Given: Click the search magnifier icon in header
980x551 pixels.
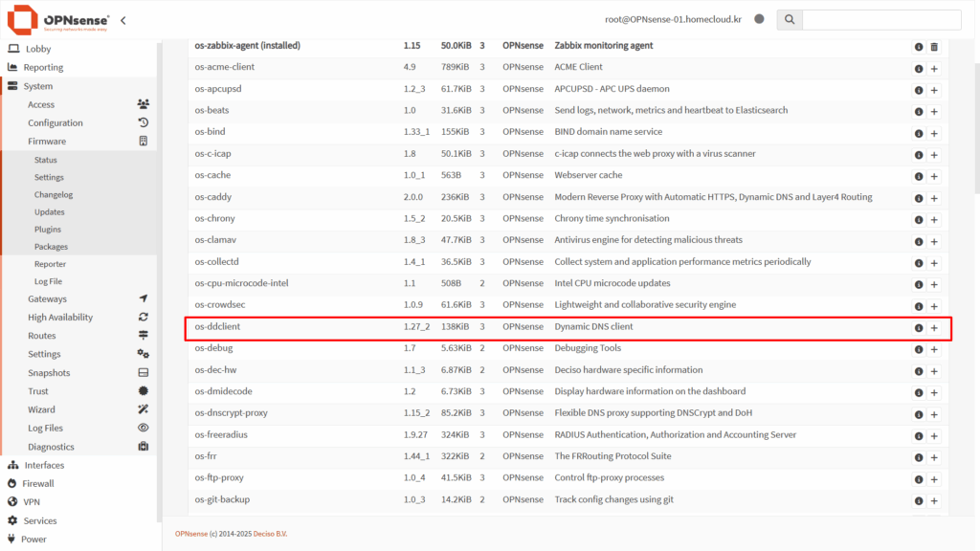Looking at the screenshot, I should click(x=789, y=19).
